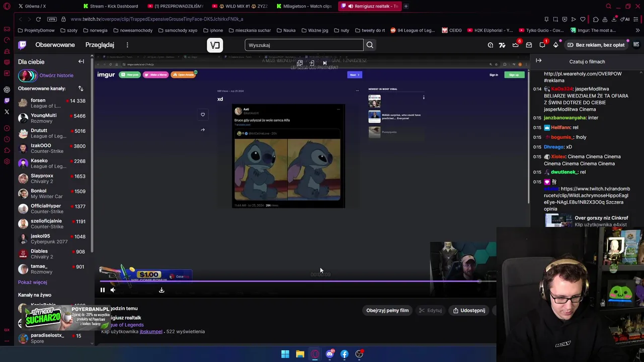Screen dimensions: 644x362
Task: Open the Twitch inbox notifications icon
Action: 529,45
